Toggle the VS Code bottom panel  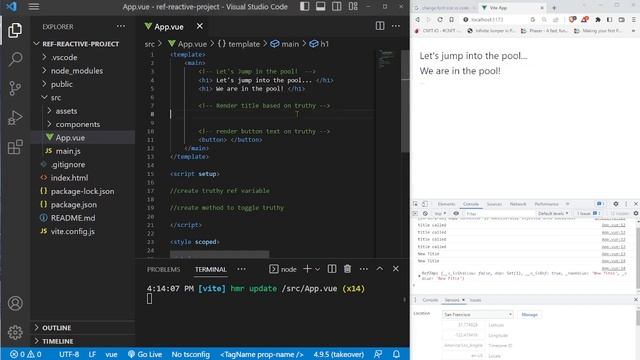pyautogui.click(x=320, y=7)
